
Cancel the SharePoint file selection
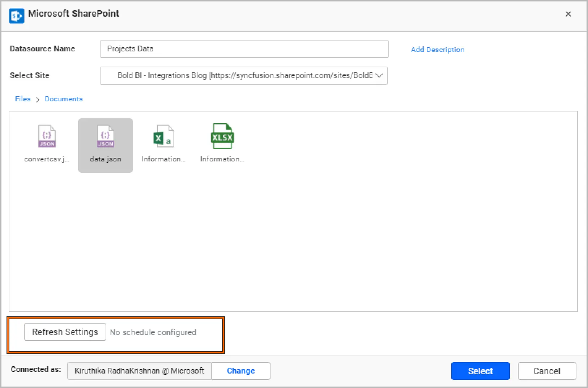tap(546, 371)
